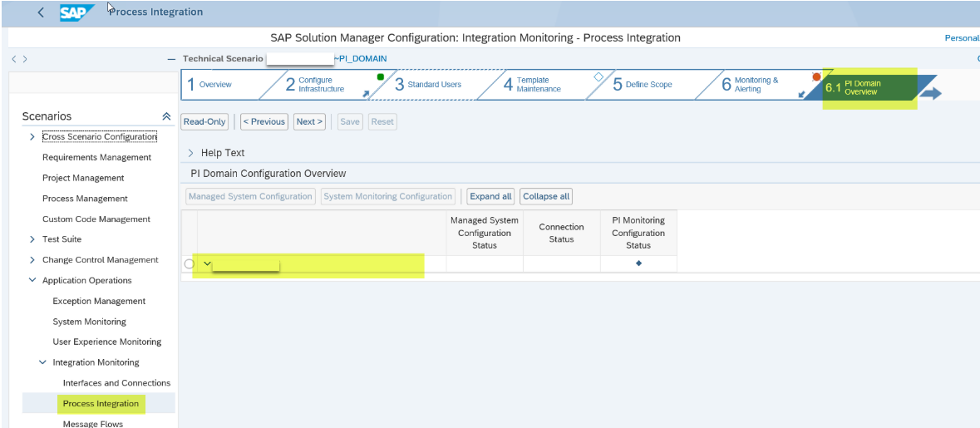This screenshot has height=428, width=980.
Task: Expand Change Control Management node
Action: point(32,260)
